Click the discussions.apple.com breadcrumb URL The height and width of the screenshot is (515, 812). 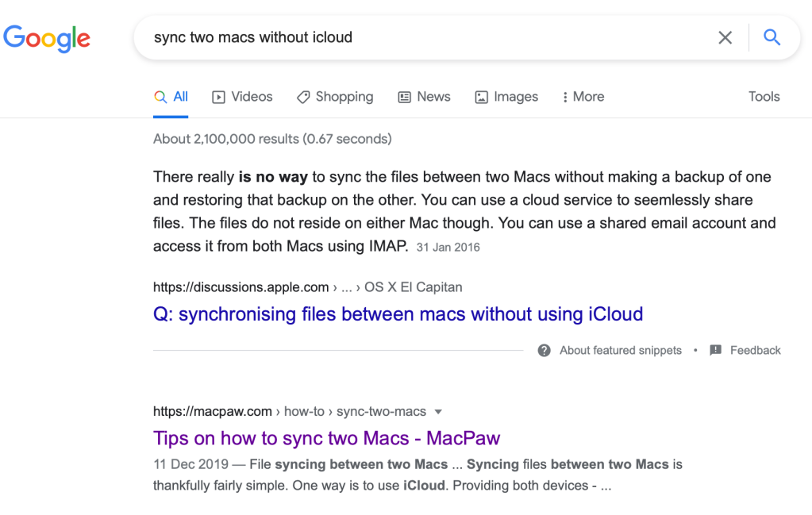241,287
